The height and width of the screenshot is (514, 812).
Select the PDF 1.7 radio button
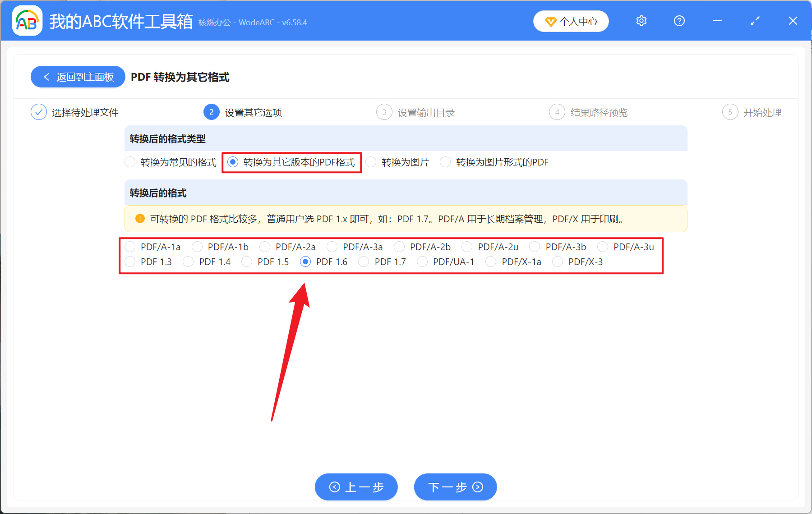pos(364,262)
